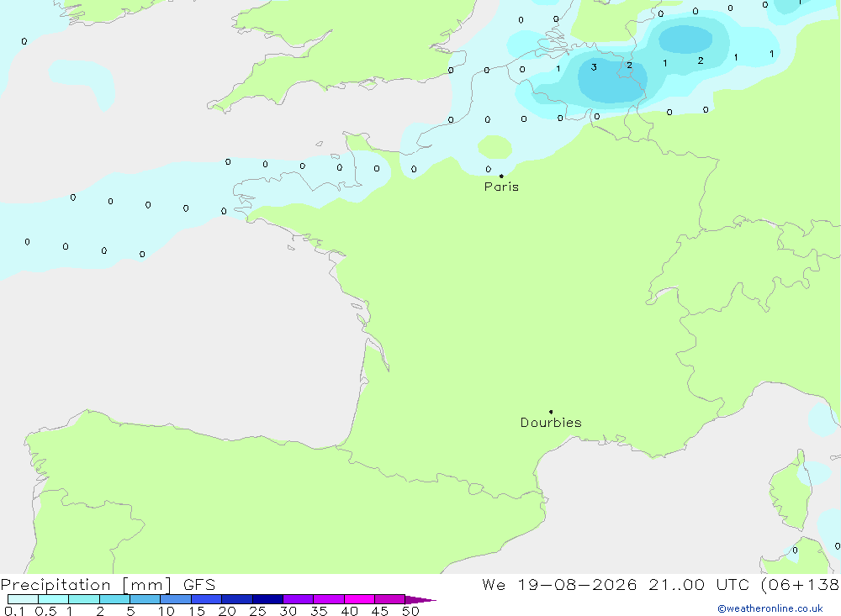Click the legend value '45'
This screenshot has height=616, width=841.
tap(380, 611)
